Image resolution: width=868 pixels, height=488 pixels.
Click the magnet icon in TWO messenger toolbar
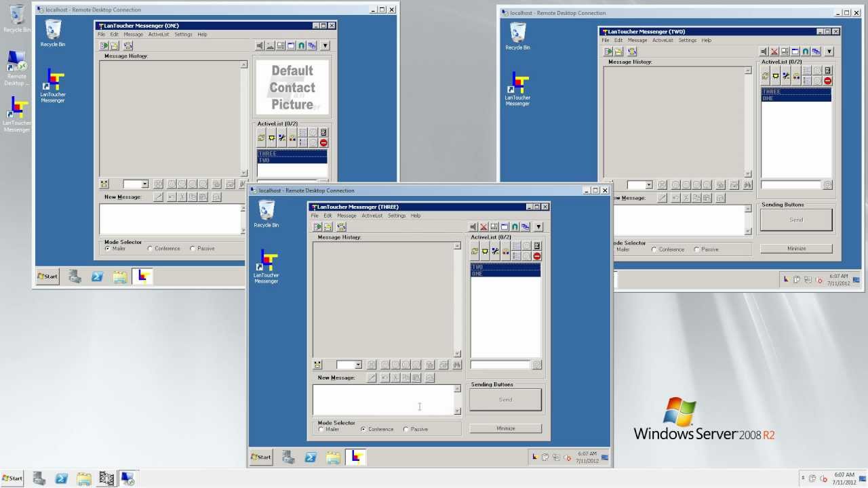point(805,52)
